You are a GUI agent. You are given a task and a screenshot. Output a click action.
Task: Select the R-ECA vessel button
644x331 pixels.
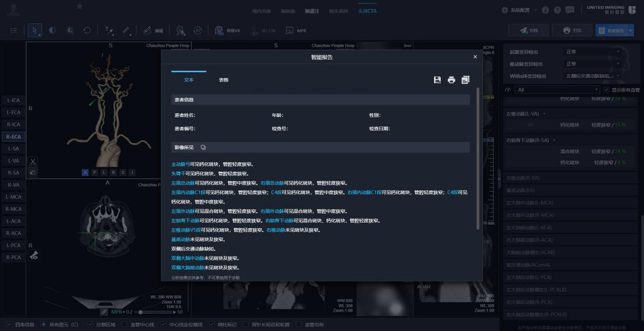tap(13, 137)
